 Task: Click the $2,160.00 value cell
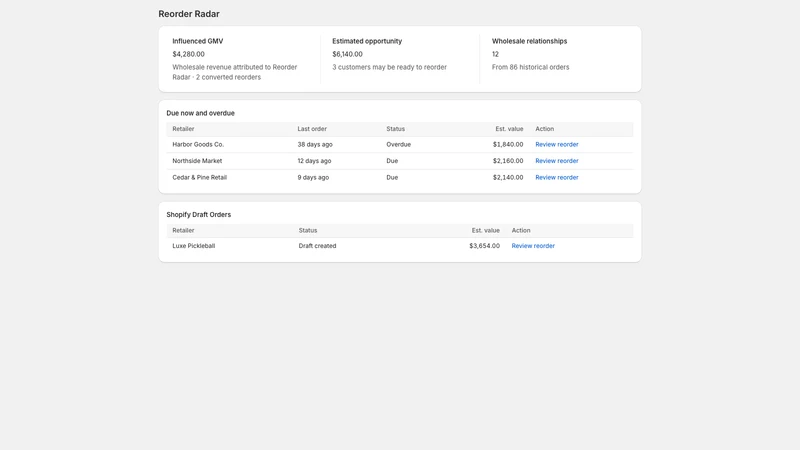pos(508,161)
